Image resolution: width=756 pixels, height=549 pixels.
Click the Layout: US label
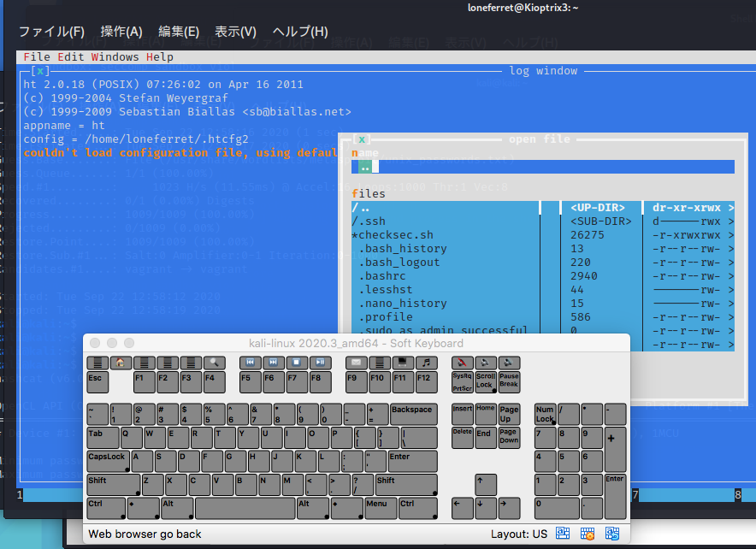[519, 534]
